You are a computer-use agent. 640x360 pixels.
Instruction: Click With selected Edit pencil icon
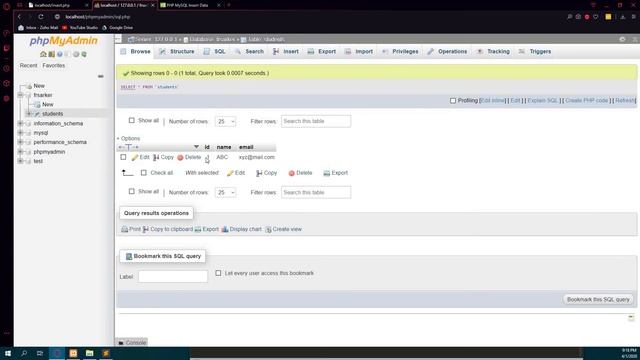point(230,173)
